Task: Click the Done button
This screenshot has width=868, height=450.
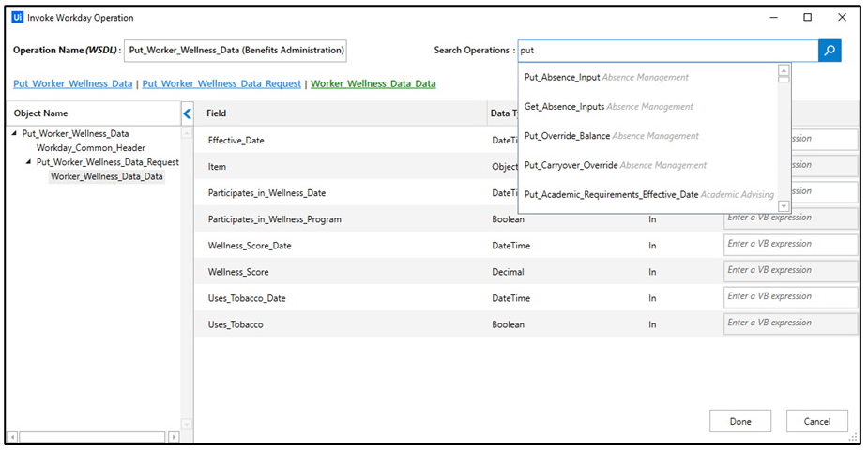Action: [x=740, y=421]
